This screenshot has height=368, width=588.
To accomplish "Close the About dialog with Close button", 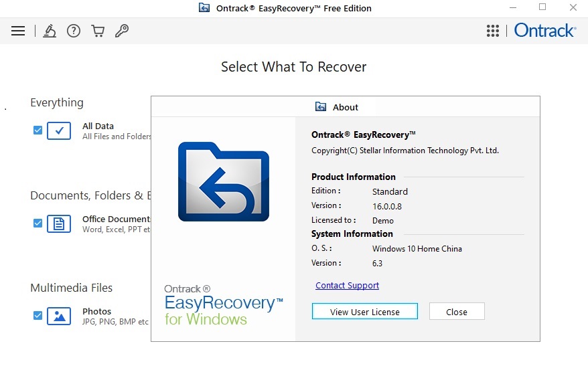I will [456, 312].
